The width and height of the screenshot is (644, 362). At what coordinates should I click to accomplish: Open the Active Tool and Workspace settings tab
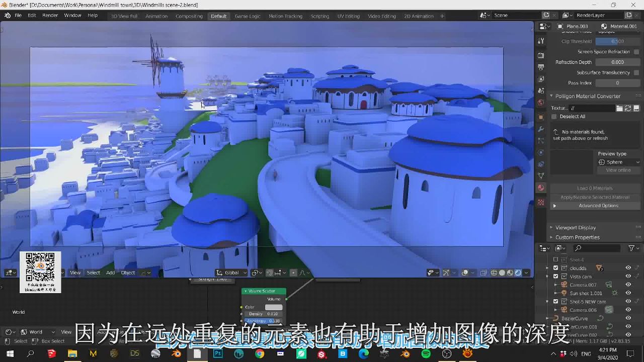pyautogui.click(x=541, y=41)
